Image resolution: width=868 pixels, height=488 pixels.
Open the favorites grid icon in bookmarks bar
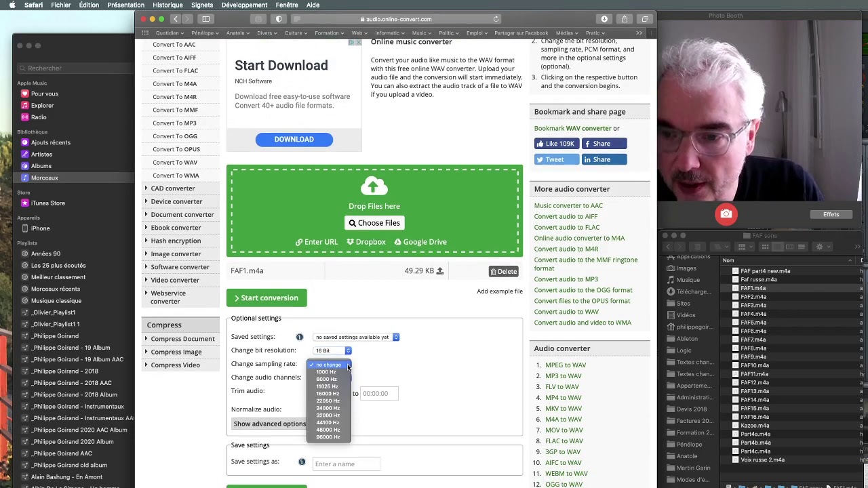coord(145,33)
